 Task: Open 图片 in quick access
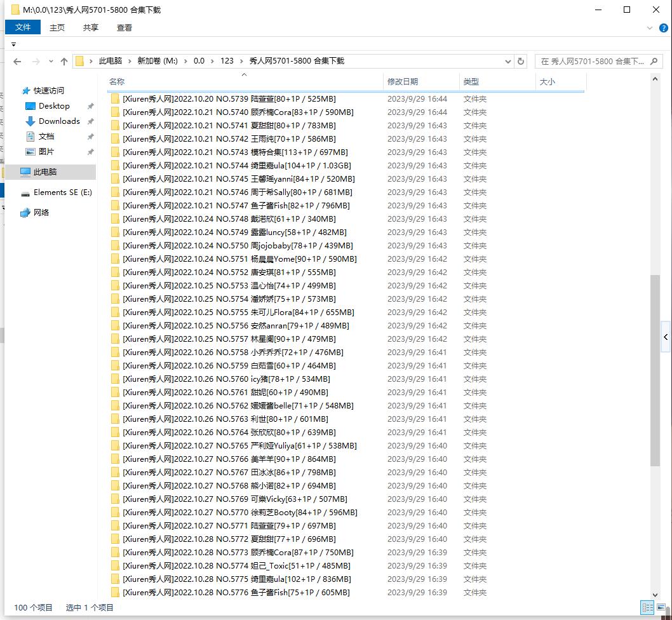(46, 151)
